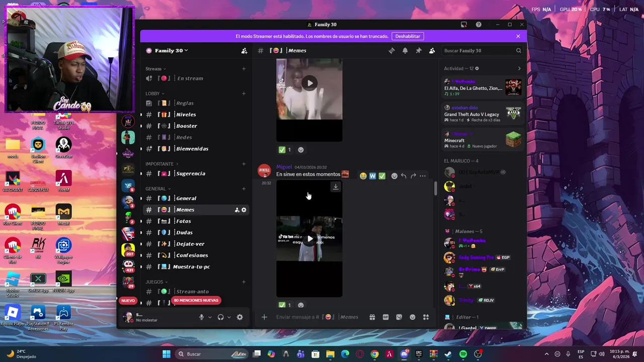The height and width of the screenshot is (362, 644).
Task: Open the Dudas channel
Action: (x=196, y=232)
